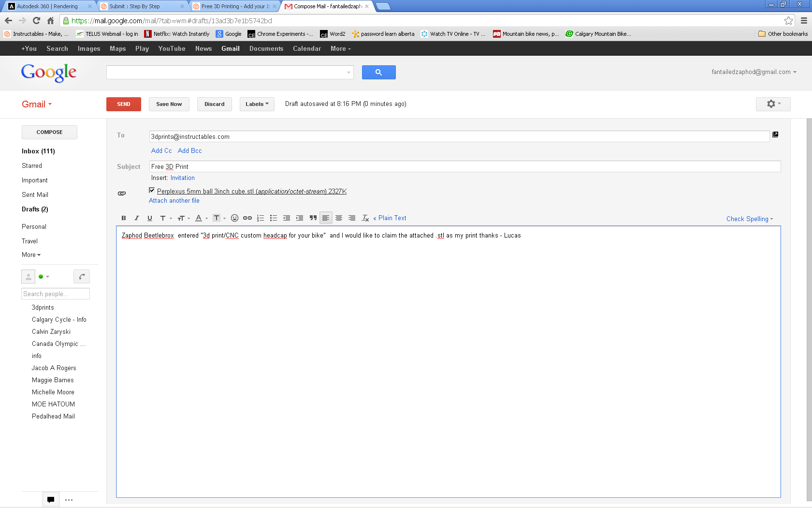Go to Chrome home page
Image resolution: width=812 pixels, height=508 pixels.
coord(50,20)
